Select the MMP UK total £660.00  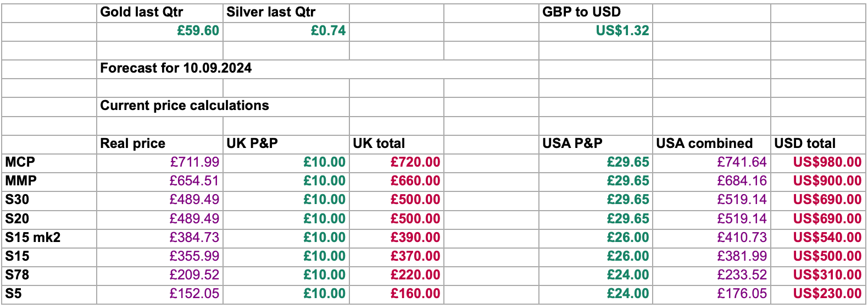point(415,181)
